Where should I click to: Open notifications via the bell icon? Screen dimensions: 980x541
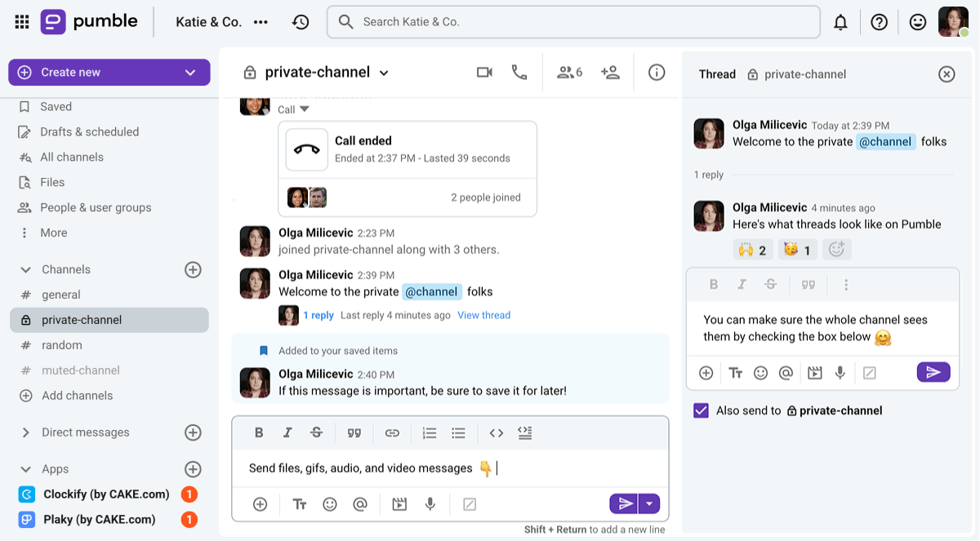(x=840, y=21)
